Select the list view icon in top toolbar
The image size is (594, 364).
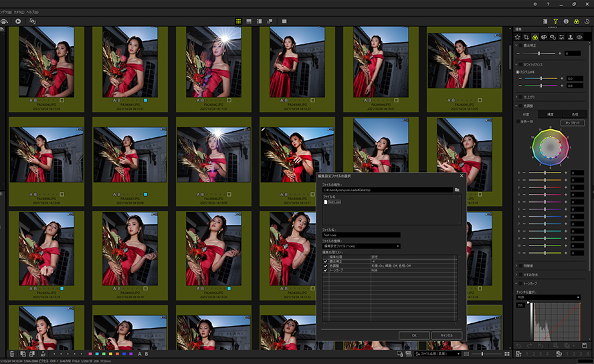(259, 21)
